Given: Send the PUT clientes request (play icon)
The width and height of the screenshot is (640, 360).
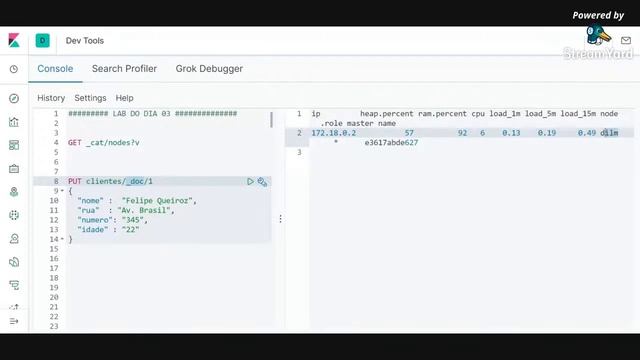Looking at the screenshot, I should 250,181.
